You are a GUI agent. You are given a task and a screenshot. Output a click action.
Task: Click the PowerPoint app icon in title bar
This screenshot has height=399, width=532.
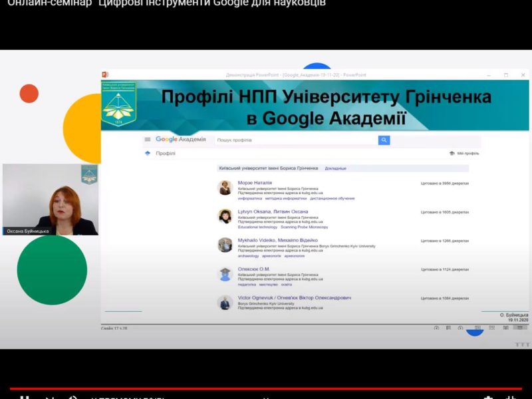[x=105, y=74]
